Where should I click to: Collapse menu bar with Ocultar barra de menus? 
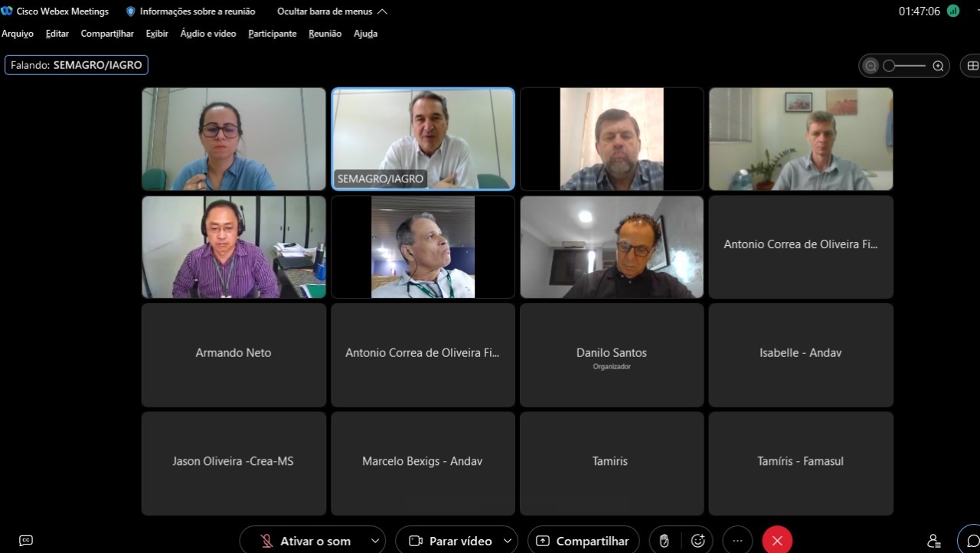tap(332, 11)
